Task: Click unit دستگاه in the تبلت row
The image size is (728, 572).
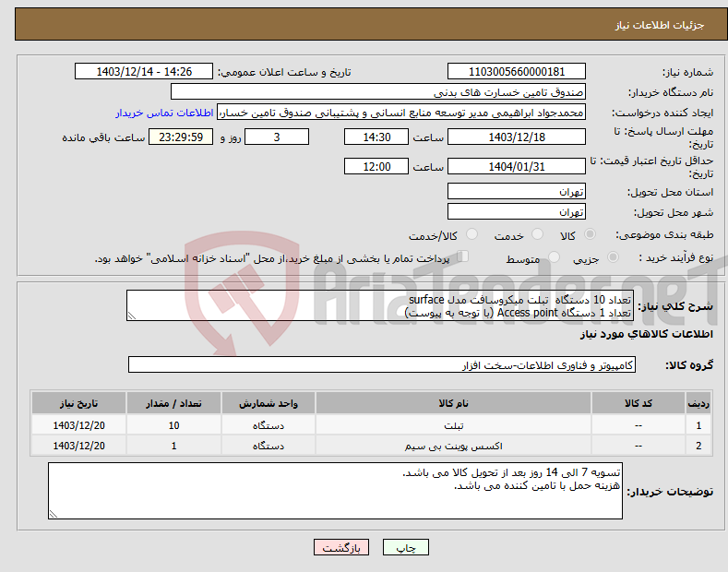Action: [x=269, y=425]
